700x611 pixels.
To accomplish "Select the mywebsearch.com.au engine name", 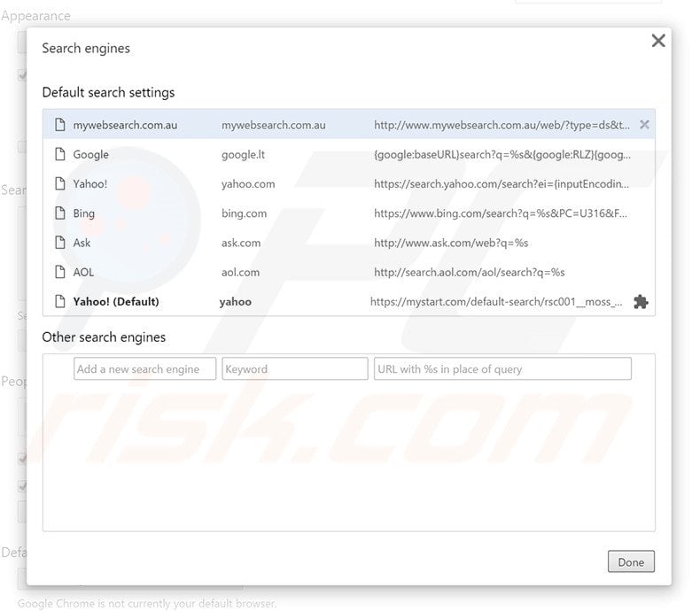I will pyautogui.click(x=125, y=126).
